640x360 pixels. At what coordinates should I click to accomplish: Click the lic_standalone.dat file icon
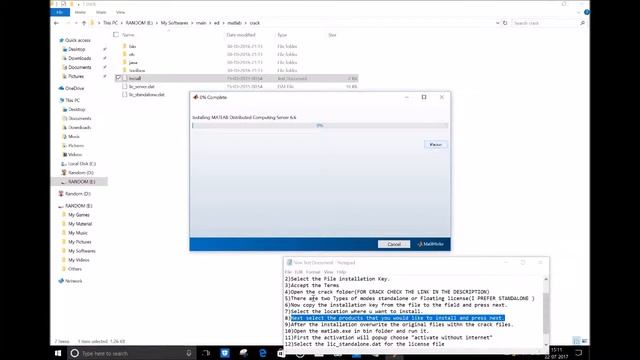(125, 94)
